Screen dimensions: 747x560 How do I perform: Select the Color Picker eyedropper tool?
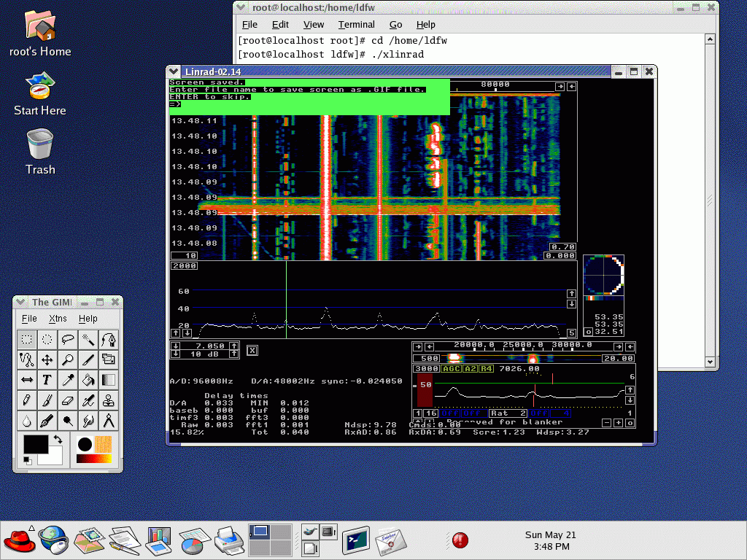(x=68, y=380)
